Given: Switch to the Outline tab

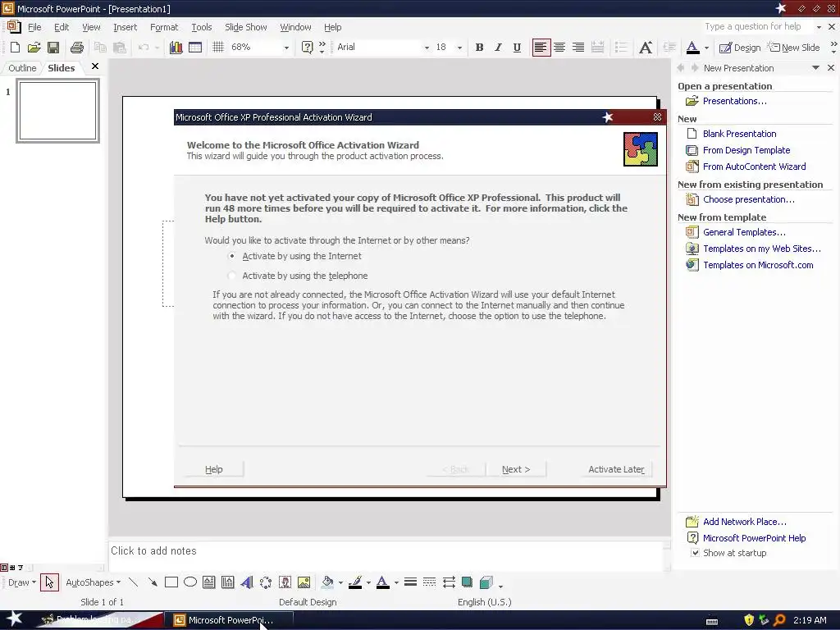Looking at the screenshot, I should [x=22, y=68].
